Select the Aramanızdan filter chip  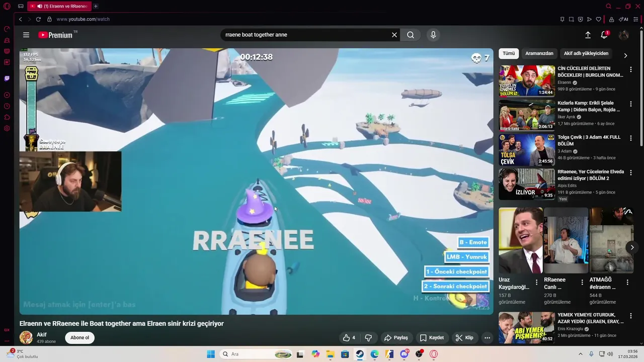coord(539,53)
